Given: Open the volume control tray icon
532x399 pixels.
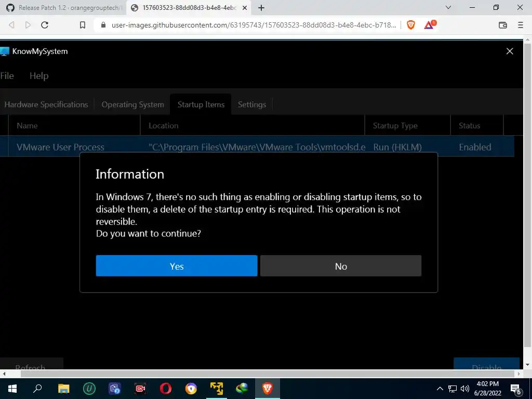Looking at the screenshot, I should pyautogui.click(x=465, y=389).
